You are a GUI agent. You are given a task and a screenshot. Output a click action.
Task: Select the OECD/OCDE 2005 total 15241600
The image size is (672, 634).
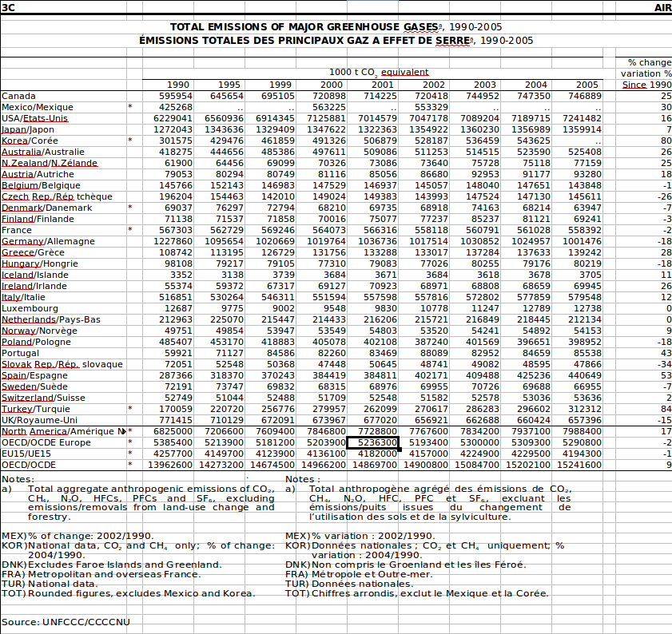(576, 465)
